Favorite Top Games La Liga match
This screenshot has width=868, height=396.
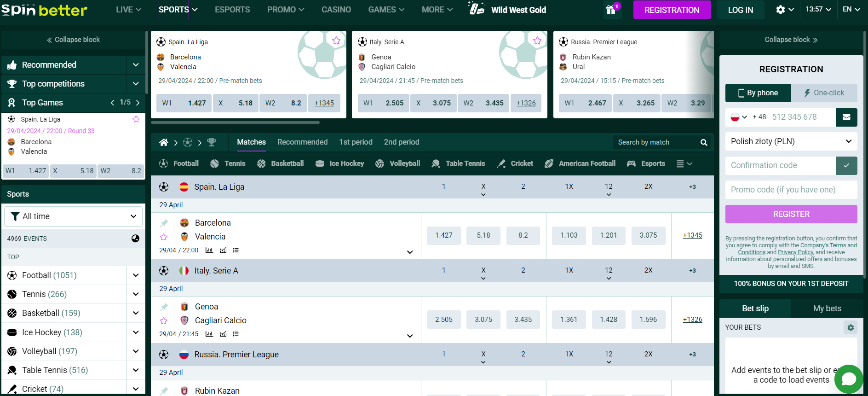(136, 119)
